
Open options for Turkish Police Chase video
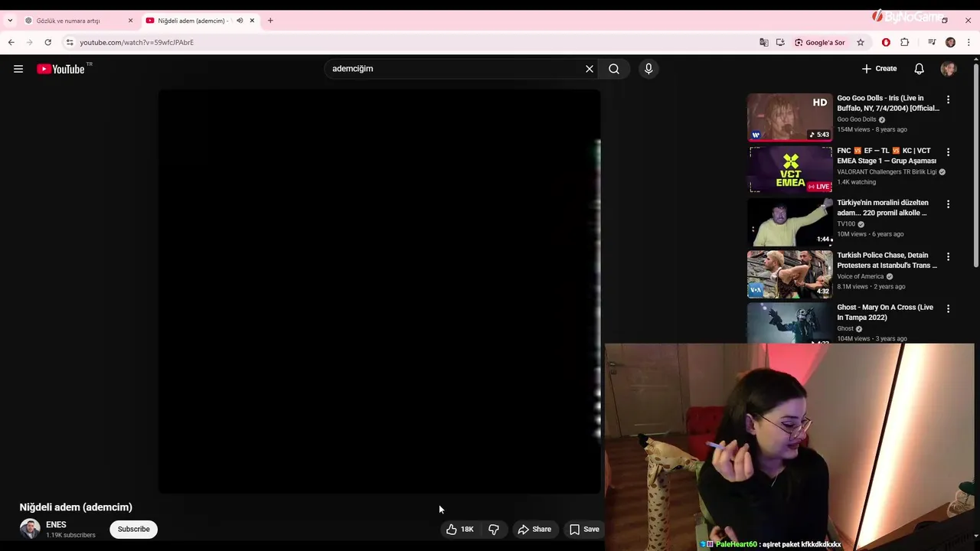(948, 256)
